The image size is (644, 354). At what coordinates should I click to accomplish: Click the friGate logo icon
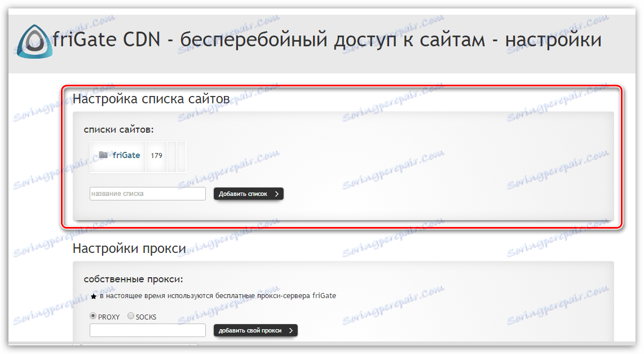34,41
